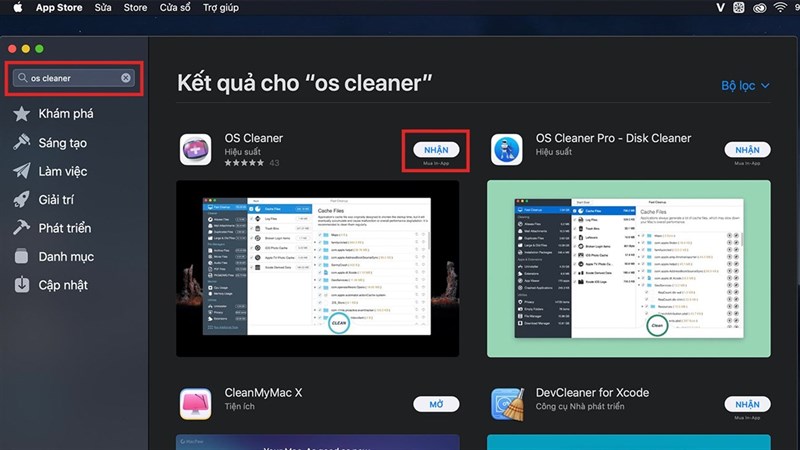Click the Phát triển hammer icon
The height and width of the screenshot is (450, 800).
[x=21, y=228]
